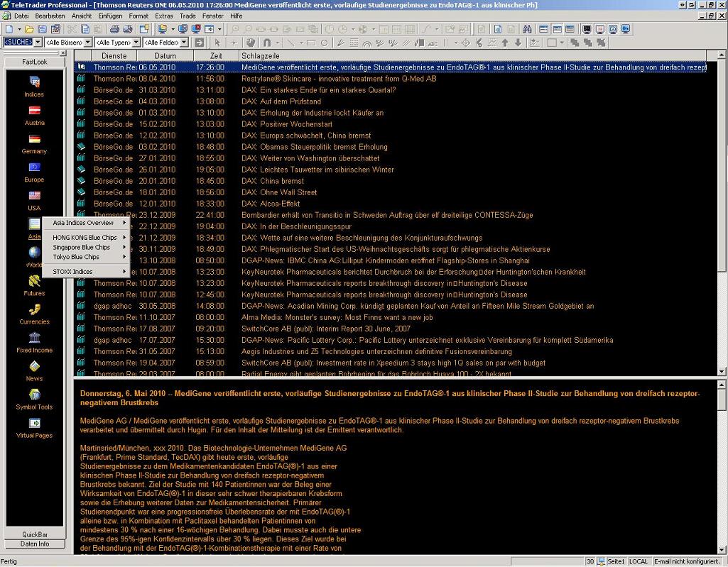728x567 pixels.
Task: Open the Futures sidebar icon
Action: [34, 281]
